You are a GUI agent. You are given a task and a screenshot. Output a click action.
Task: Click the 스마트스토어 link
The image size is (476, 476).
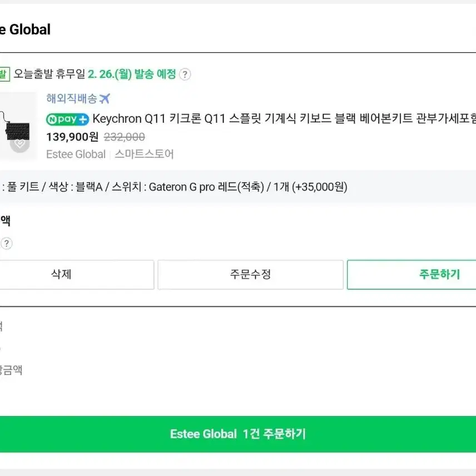click(x=144, y=154)
